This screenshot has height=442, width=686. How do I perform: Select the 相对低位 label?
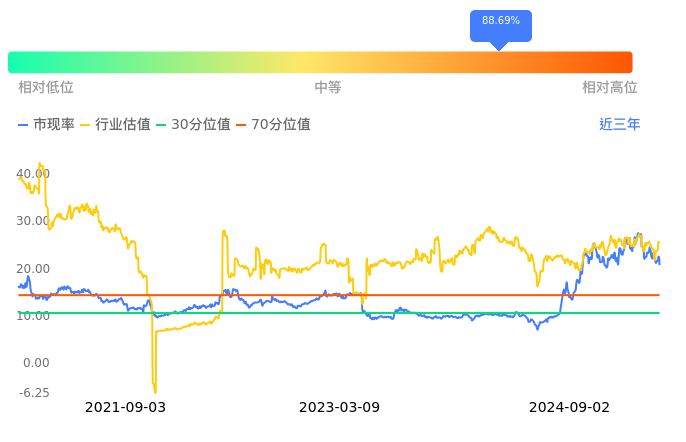click(x=46, y=88)
